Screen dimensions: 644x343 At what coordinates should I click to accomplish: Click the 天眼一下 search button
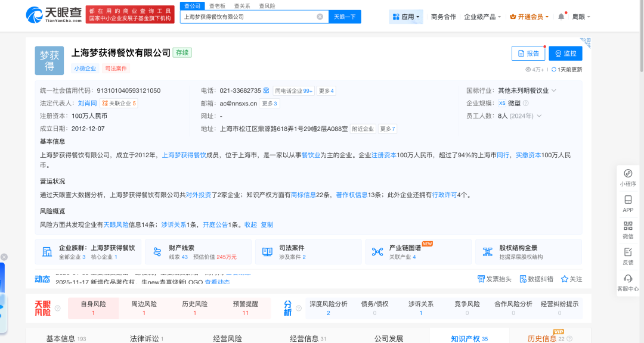345,17
